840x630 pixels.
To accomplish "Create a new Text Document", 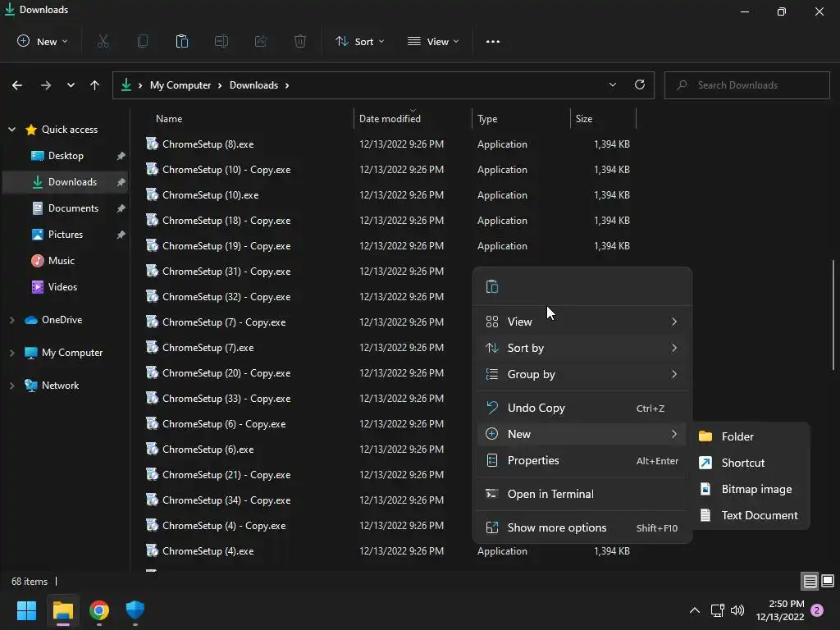I will click(x=751, y=515).
